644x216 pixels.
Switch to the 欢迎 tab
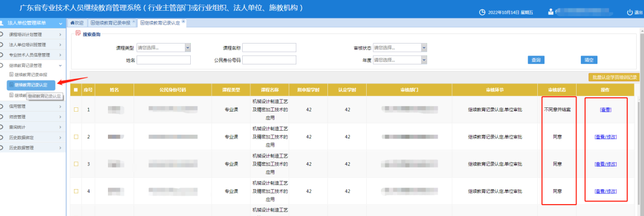[x=77, y=23]
